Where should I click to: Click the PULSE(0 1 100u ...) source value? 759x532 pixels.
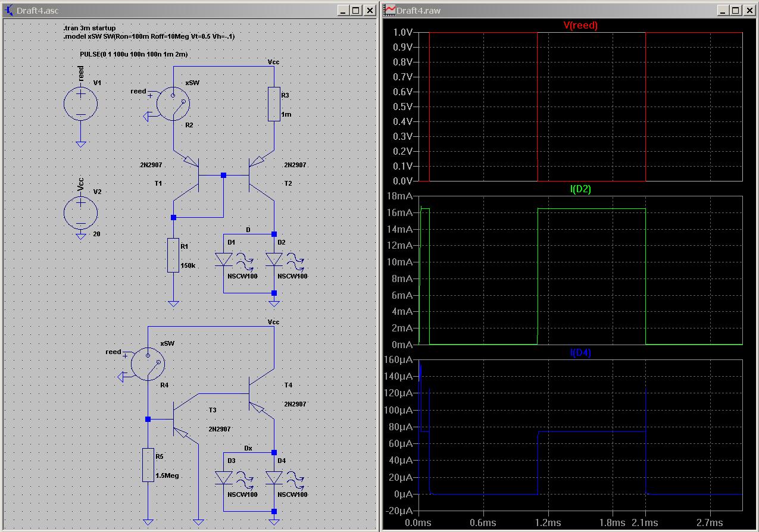point(134,54)
